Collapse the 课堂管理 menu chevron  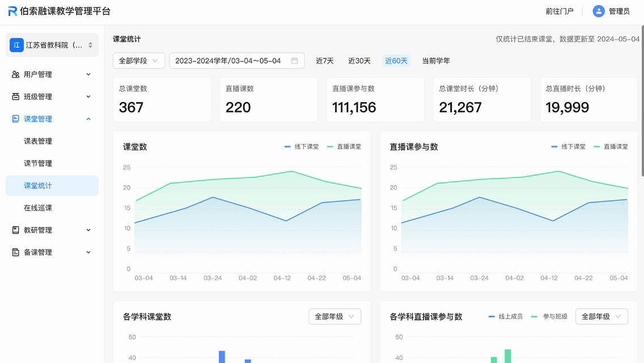[x=88, y=119]
